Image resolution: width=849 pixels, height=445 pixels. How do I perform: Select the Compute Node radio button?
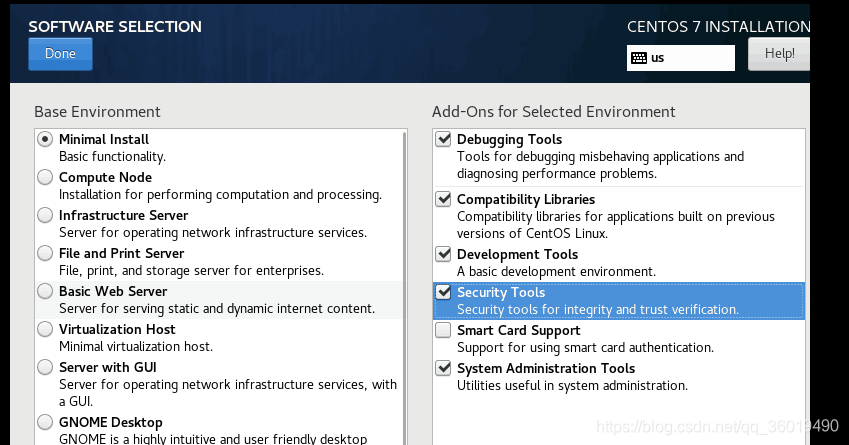[x=45, y=178]
